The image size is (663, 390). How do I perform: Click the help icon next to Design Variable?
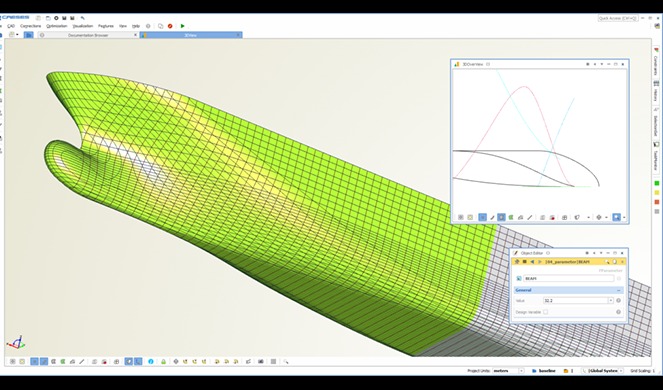click(619, 312)
